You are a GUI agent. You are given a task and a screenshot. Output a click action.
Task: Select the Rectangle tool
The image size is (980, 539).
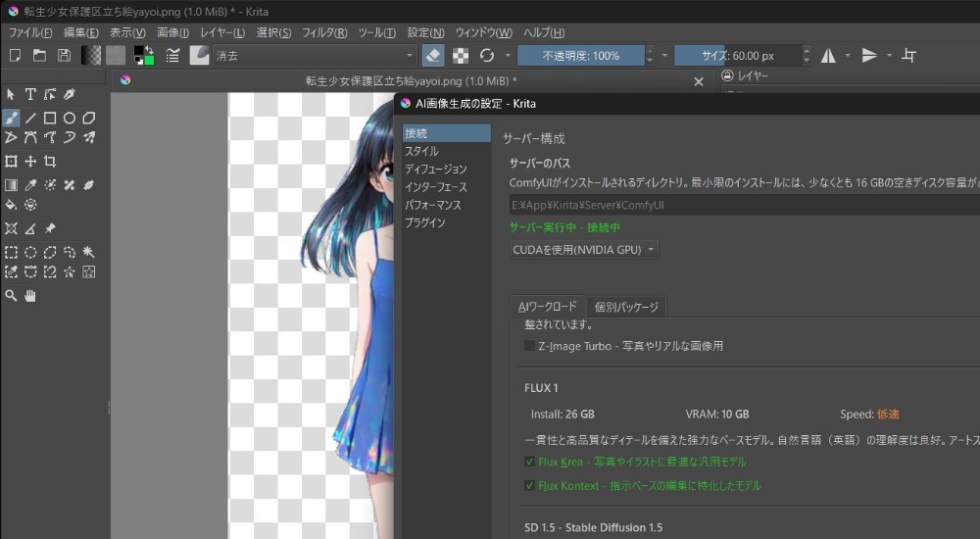click(x=50, y=118)
